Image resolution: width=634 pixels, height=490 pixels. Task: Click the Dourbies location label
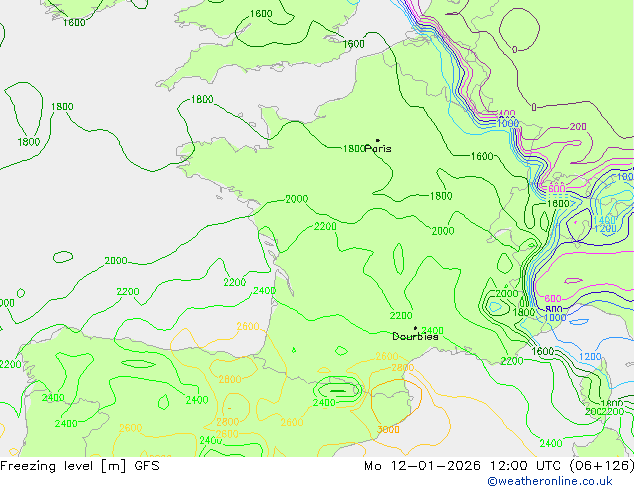point(415,336)
